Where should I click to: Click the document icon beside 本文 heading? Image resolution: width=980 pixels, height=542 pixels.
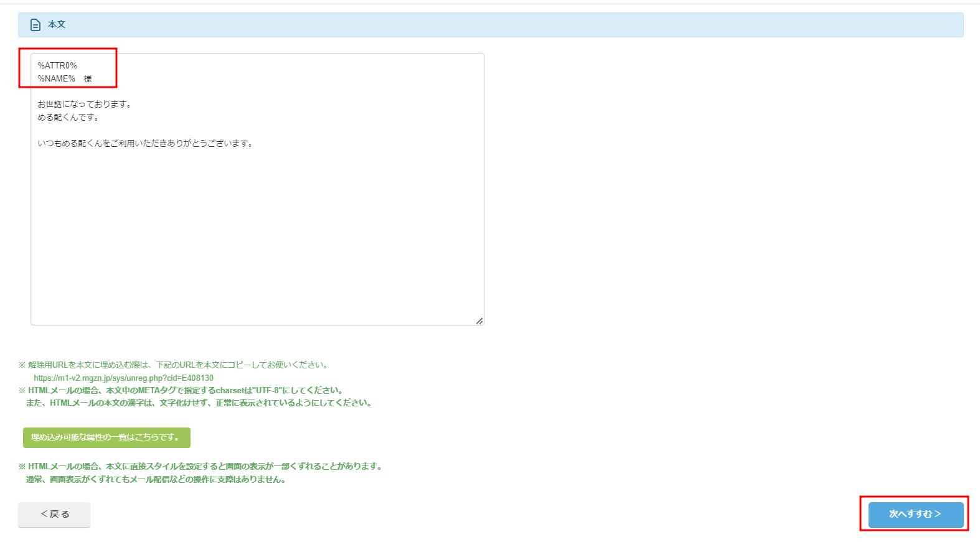coord(35,25)
